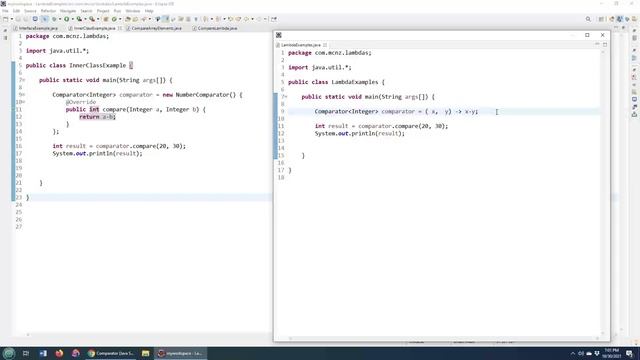Toggle the highlighted editor toolbar button
The width and height of the screenshot is (640, 360).
166,19
